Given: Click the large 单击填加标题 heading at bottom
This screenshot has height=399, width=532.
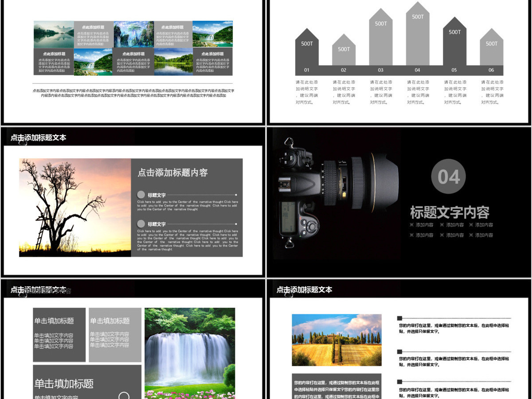Looking at the screenshot, I should click(x=64, y=383).
